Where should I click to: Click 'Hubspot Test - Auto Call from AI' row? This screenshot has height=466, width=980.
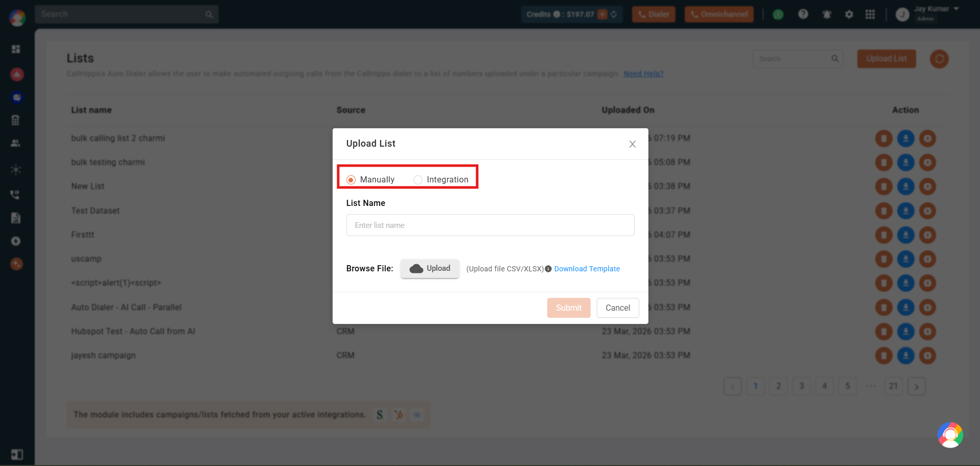pos(133,331)
